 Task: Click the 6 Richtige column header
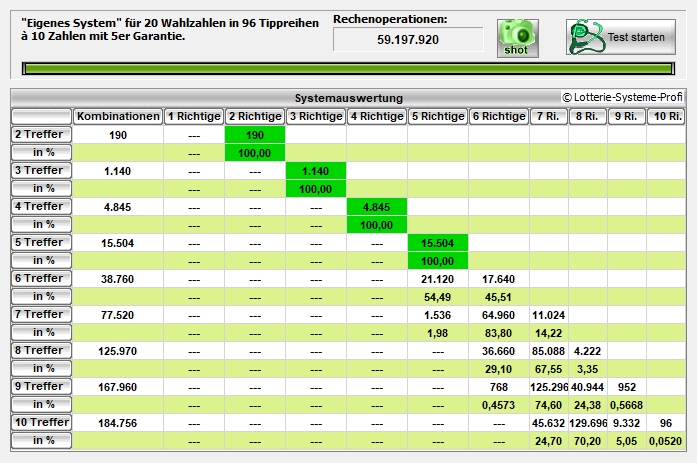tap(499, 116)
